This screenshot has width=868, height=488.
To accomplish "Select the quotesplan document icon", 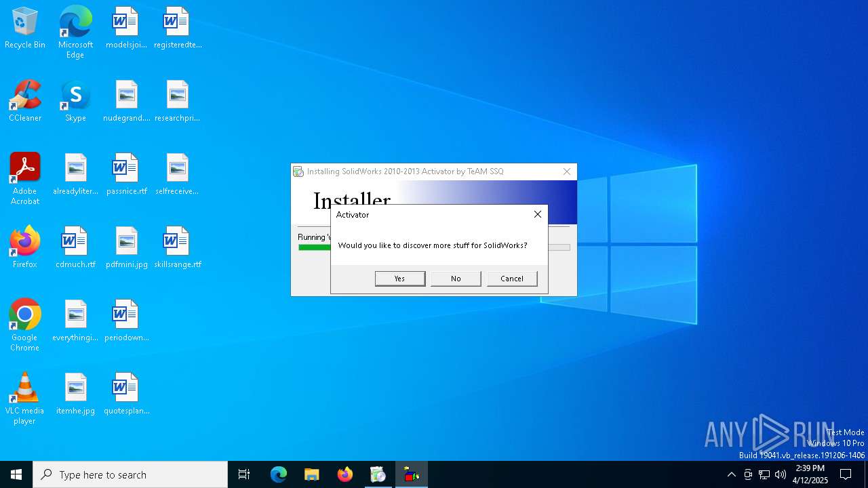I will pos(127,394).
